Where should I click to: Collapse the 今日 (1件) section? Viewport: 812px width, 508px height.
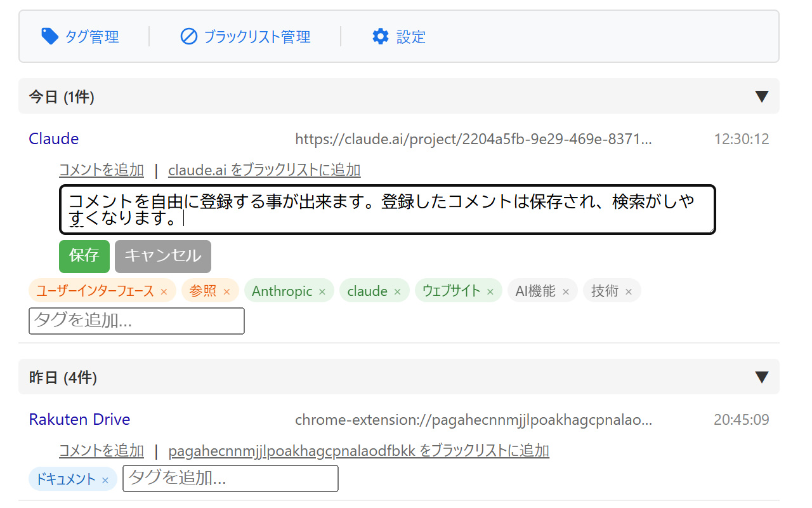click(762, 97)
